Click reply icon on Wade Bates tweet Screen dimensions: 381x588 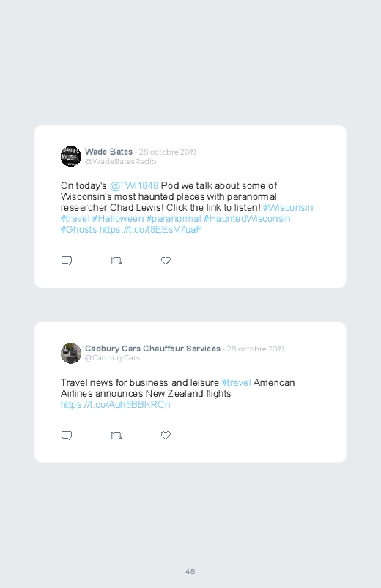67,261
